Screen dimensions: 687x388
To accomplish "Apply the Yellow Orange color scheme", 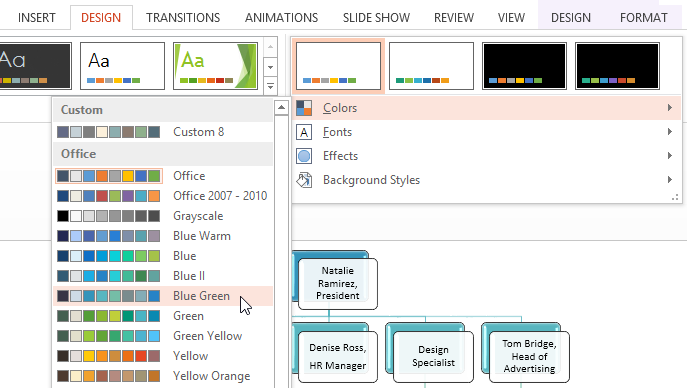I will [163, 376].
